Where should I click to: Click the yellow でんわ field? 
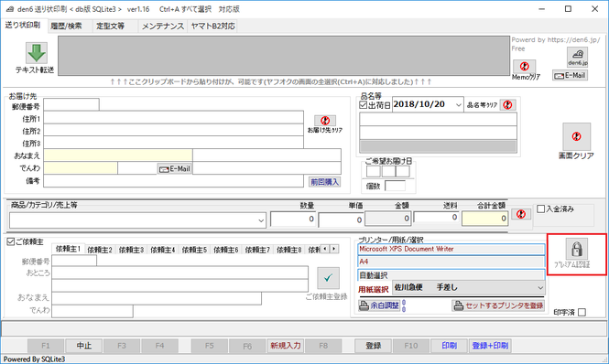(81, 167)
